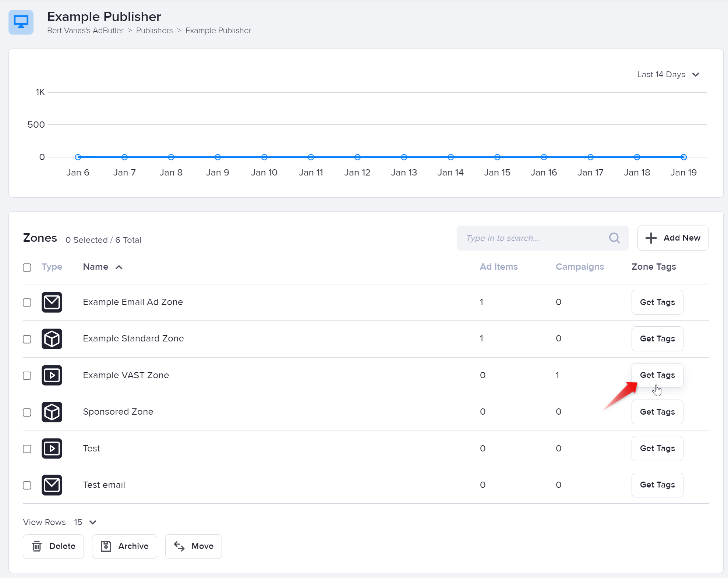Click the video play icon for Example VAST Zone

52,375
